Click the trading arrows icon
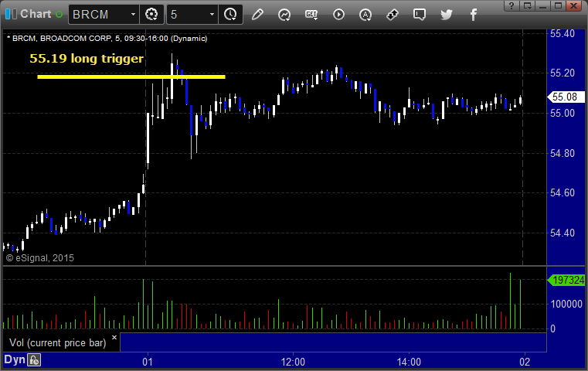The image size is (588, 371). pos(393,15)
